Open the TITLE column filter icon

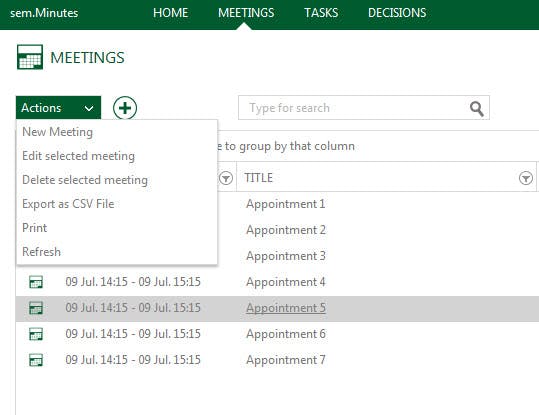tap(526, 178)
